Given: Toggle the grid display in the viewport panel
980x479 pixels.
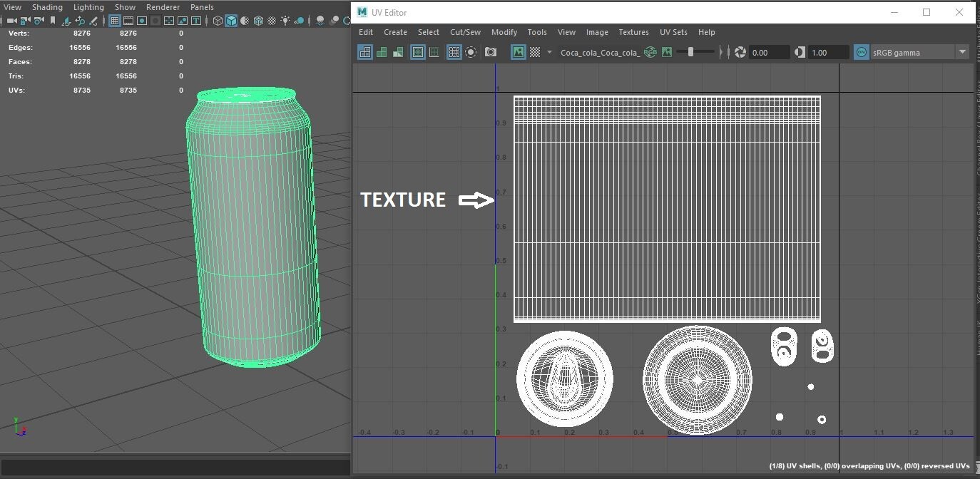Looking at the screenshot, I should click(114, 21).
